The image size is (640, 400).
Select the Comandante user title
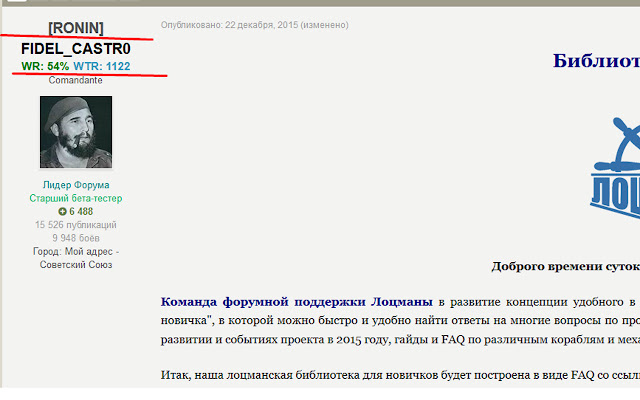(x=76, y=80)
